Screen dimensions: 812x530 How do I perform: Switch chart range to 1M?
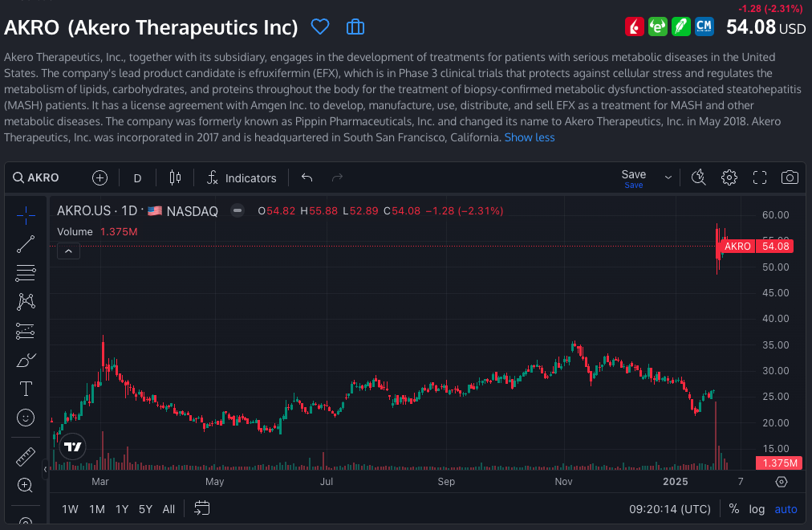[97, 509]
